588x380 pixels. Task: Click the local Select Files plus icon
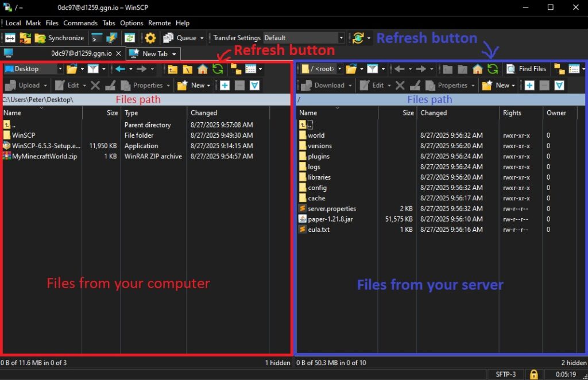225,86
